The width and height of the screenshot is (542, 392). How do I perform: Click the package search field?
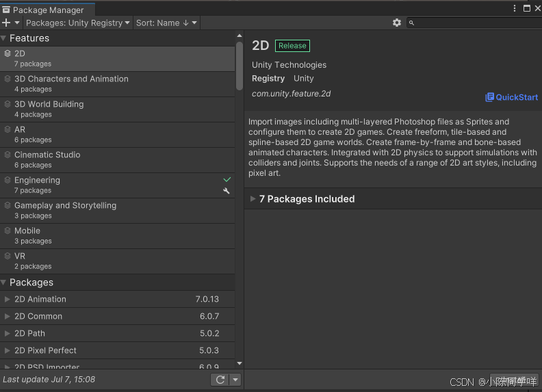[x=474, y=23]
